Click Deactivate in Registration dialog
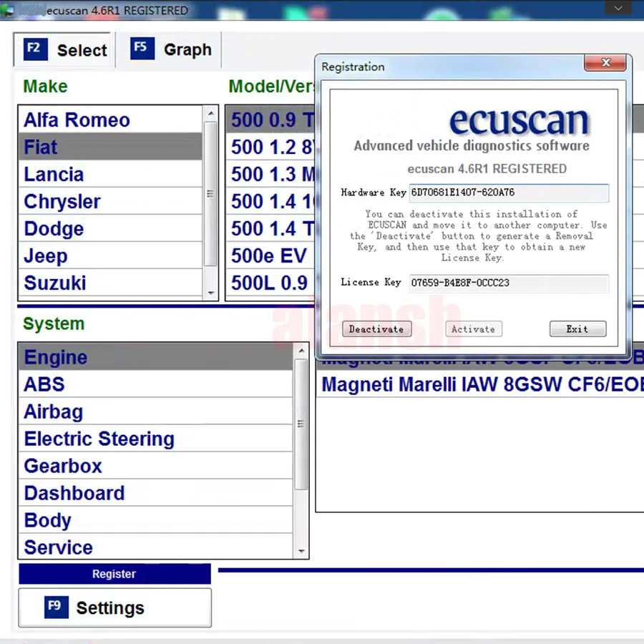 click(376, 329)
